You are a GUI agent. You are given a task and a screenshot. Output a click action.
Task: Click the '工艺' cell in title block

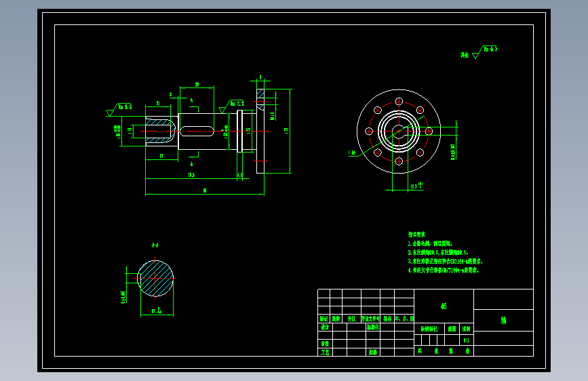click(x=325, y=352)
